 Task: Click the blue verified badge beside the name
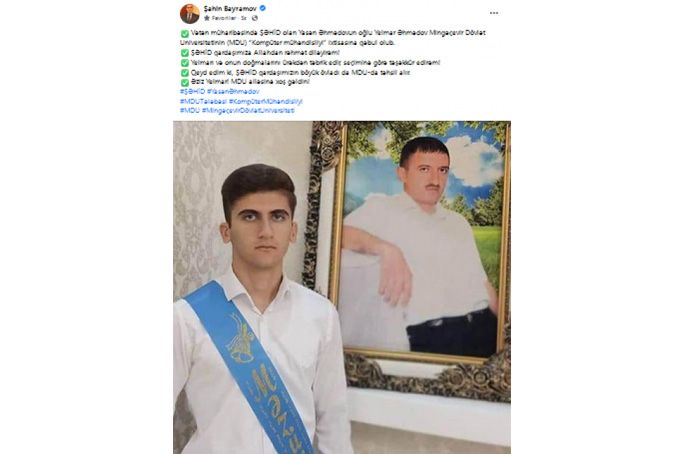pyautogui.click(x=263, y=8)
